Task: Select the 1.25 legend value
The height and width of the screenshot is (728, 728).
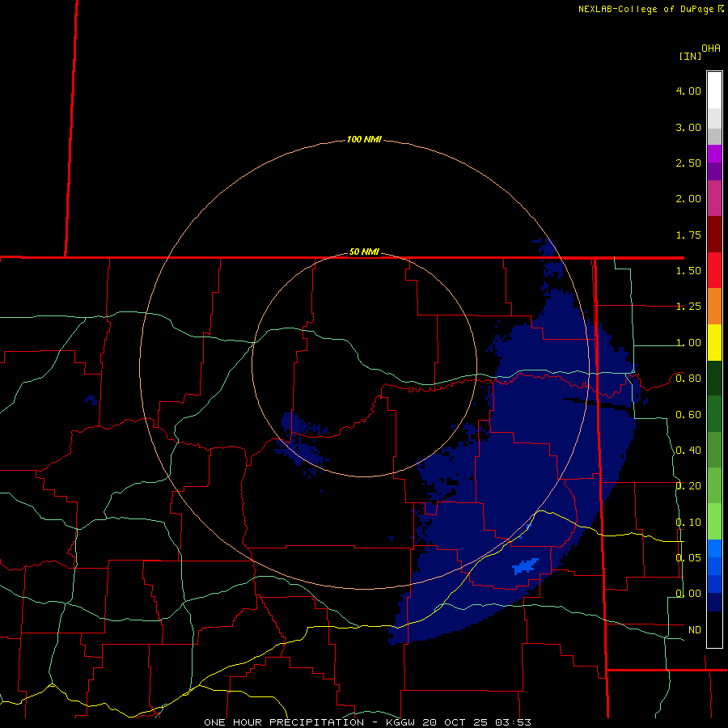Action: click(688, 307)
